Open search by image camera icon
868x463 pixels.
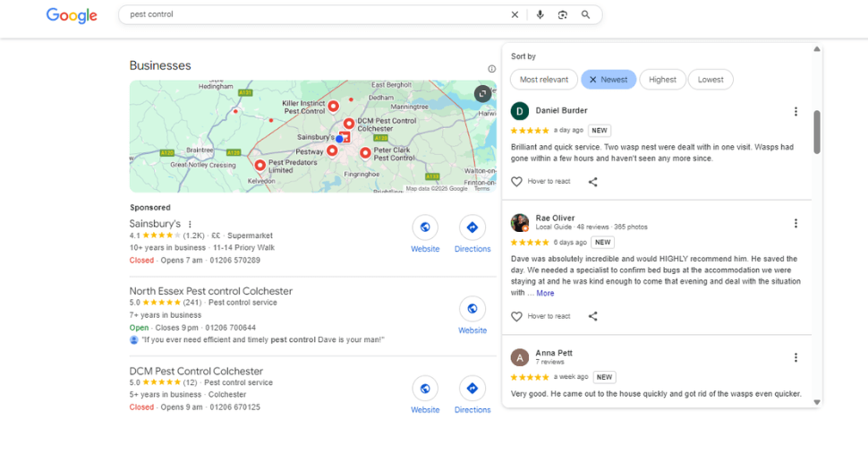pyautogui.click(x=563, y=15)
